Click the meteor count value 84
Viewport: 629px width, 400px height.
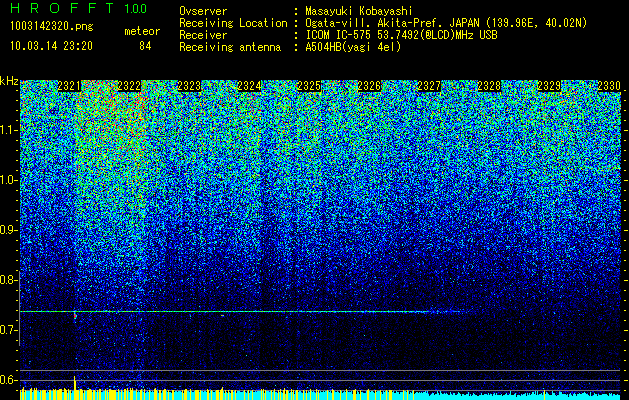coord(145,46)
